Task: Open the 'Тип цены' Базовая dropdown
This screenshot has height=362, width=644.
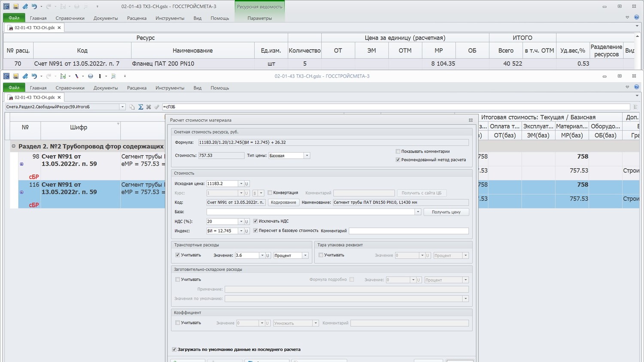Action: point(307,156)
